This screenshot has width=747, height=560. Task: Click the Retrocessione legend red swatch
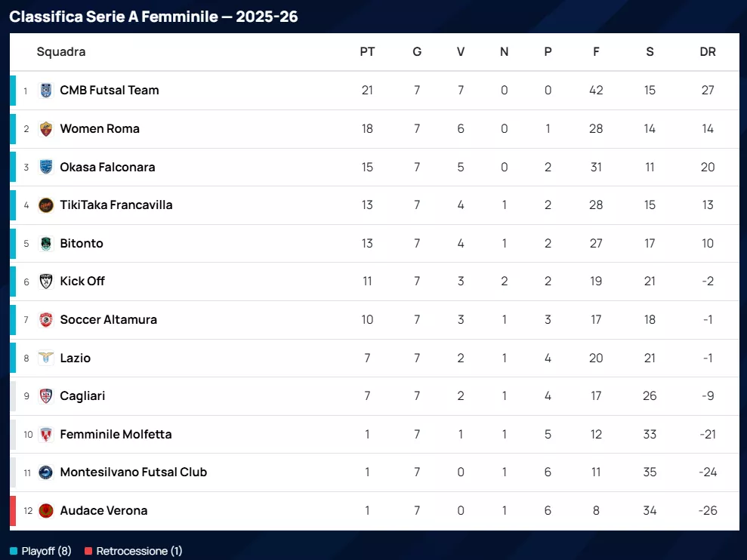[x=88, y=551]
